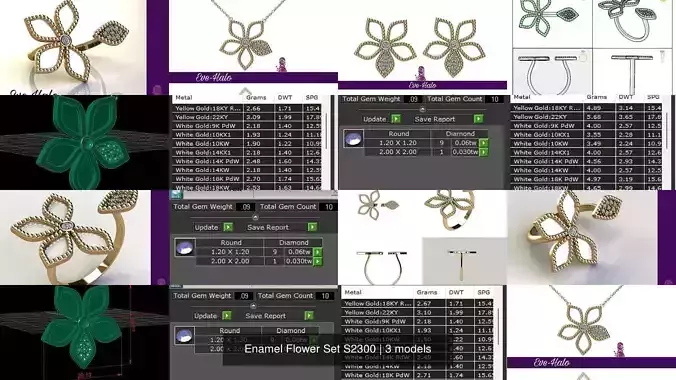Select the 4.56 grams cell
The image size is (676, 380).
[600, 161]
